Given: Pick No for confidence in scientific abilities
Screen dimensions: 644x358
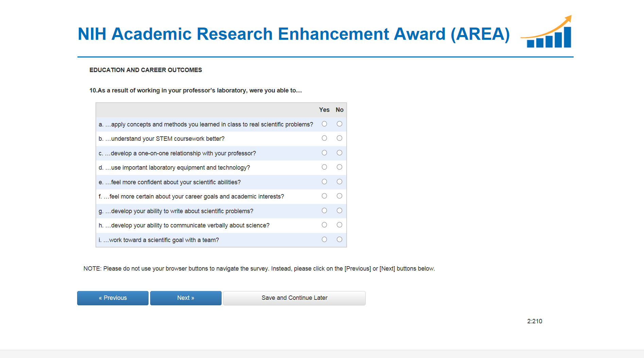Looking at the screenshot, I should pyautogui.click(x=339, y=182).
